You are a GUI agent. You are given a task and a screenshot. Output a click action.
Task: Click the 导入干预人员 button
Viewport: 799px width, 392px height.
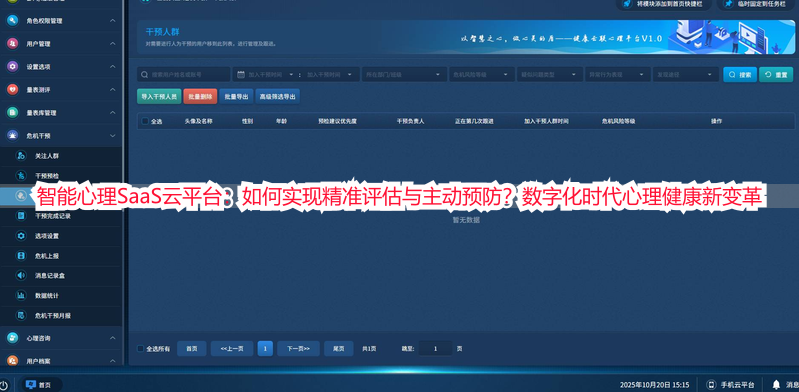click(159, 96)
